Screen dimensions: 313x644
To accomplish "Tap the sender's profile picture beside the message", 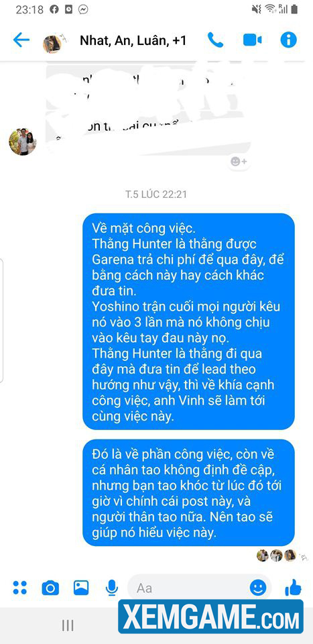I will point(23,142).
